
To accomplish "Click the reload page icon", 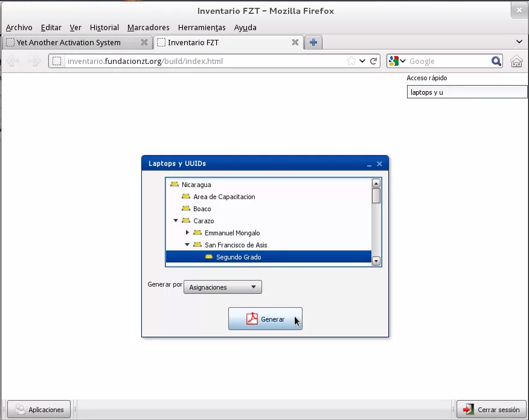I will point(374,61).
